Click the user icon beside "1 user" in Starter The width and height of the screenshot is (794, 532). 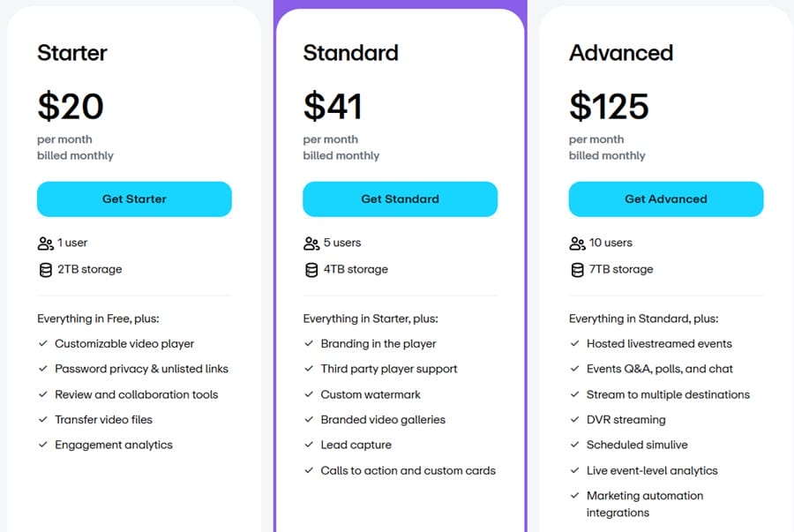click(x=44, y=243)
